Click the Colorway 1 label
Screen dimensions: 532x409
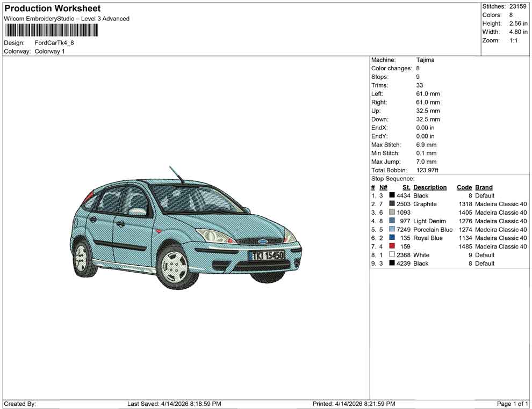tap(49, 52)
